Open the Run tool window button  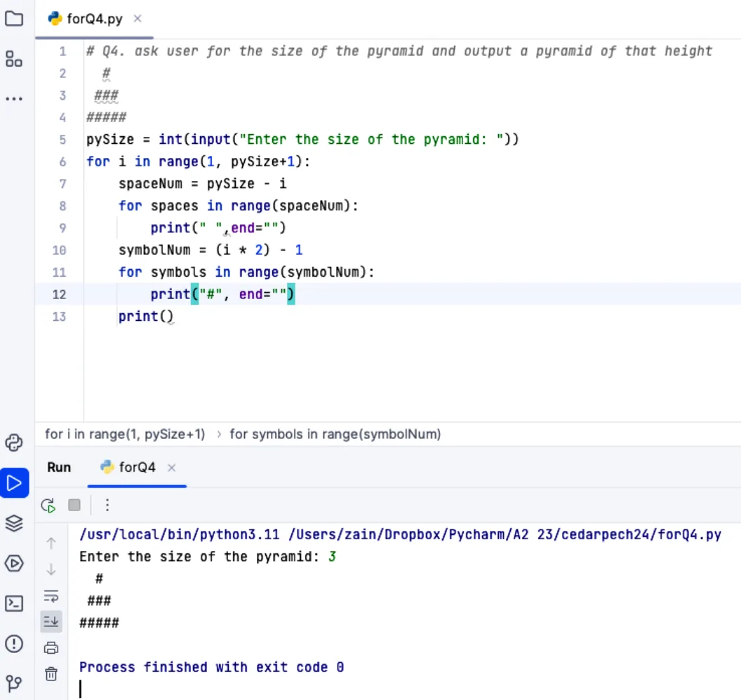(x=14, y=483)
